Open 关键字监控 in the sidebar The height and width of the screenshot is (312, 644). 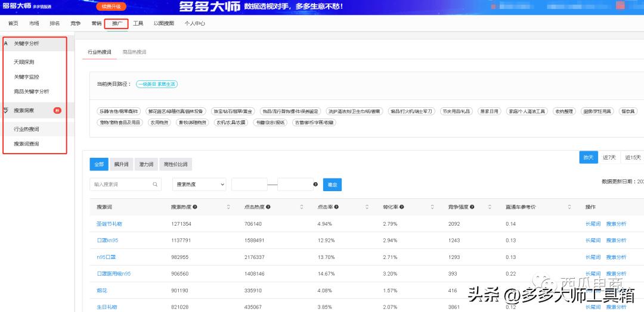tap(26, 77)
